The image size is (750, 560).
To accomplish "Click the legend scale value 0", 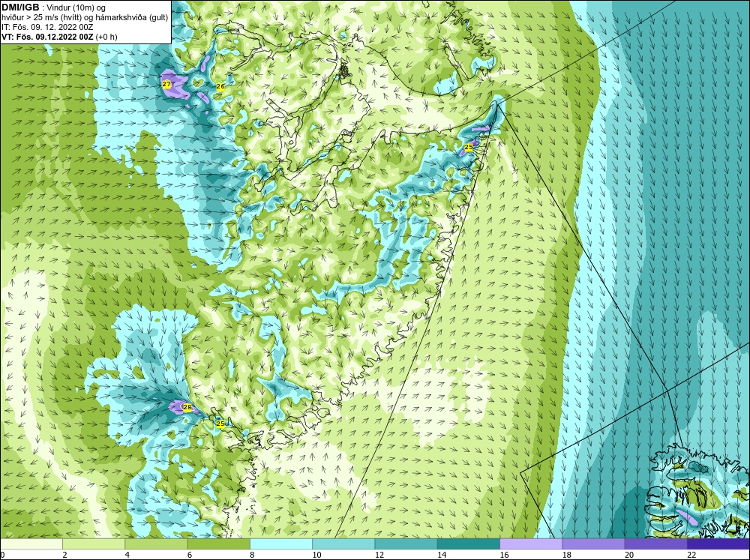I will tap(2, 555).
